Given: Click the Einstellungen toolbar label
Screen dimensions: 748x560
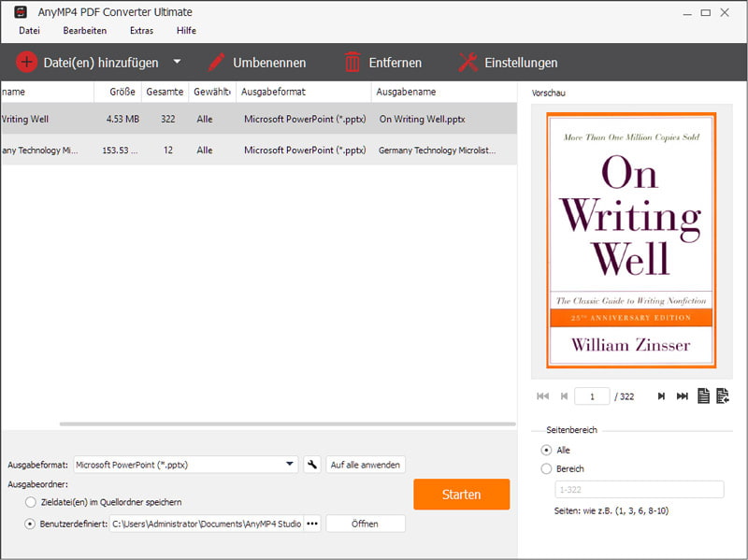Looking at the screenshot, I should (x=521, y=63).
